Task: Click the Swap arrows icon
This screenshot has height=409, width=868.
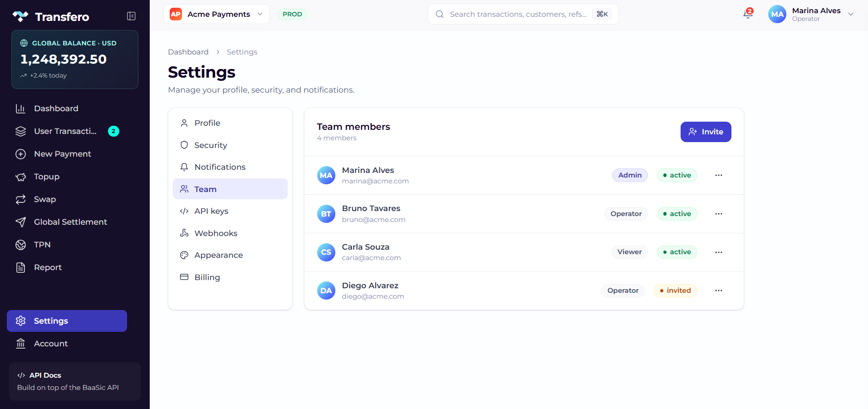Action: pyautogui.click(x=20, y=199)
